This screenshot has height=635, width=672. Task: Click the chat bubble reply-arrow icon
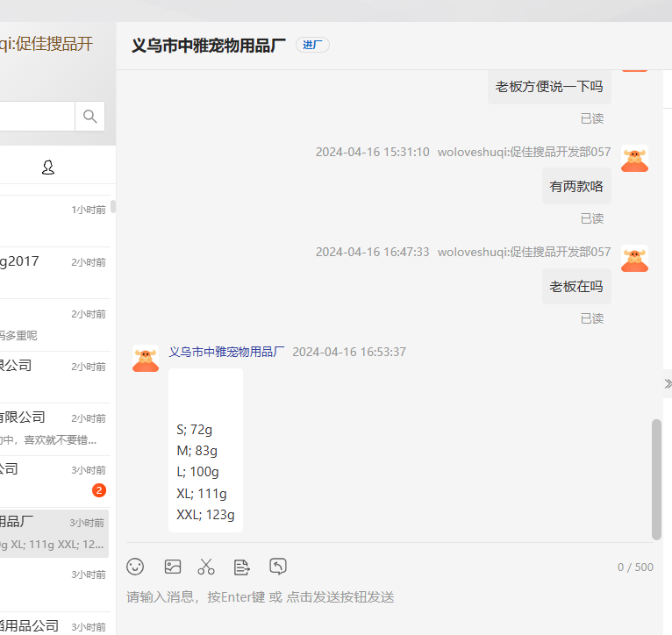point(278,567)
